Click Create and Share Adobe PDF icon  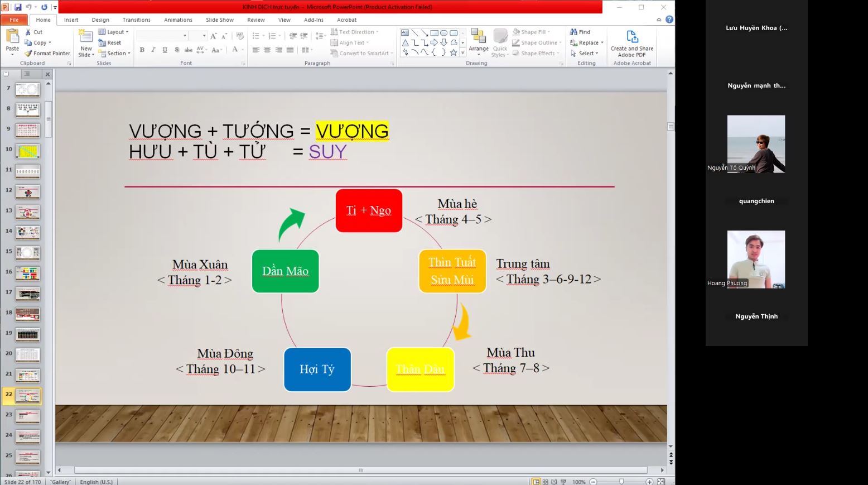632,37
